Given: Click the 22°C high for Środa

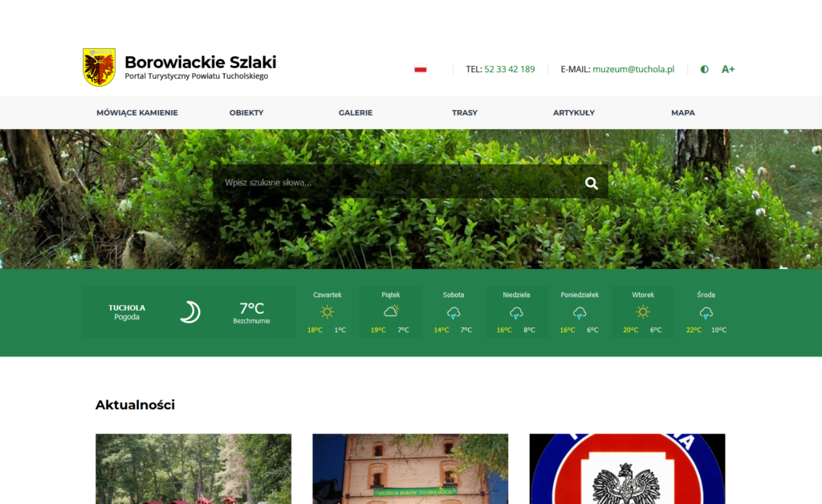Looking at the screenshot, I should [x=694, y=330].
